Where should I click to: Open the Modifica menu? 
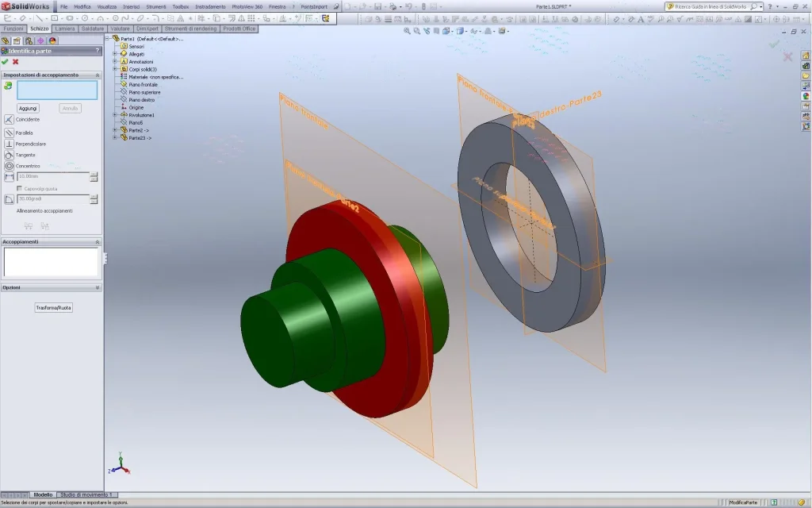pyautogui.click(x=82, y=6)
